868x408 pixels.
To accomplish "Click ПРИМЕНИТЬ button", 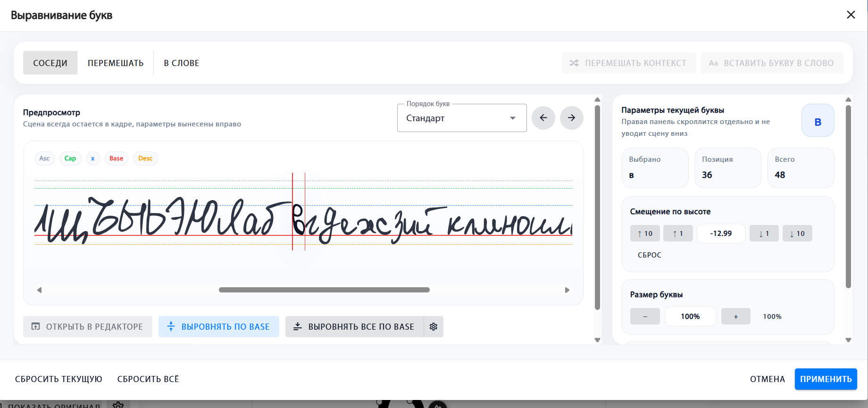I will (x=826, y=379).
